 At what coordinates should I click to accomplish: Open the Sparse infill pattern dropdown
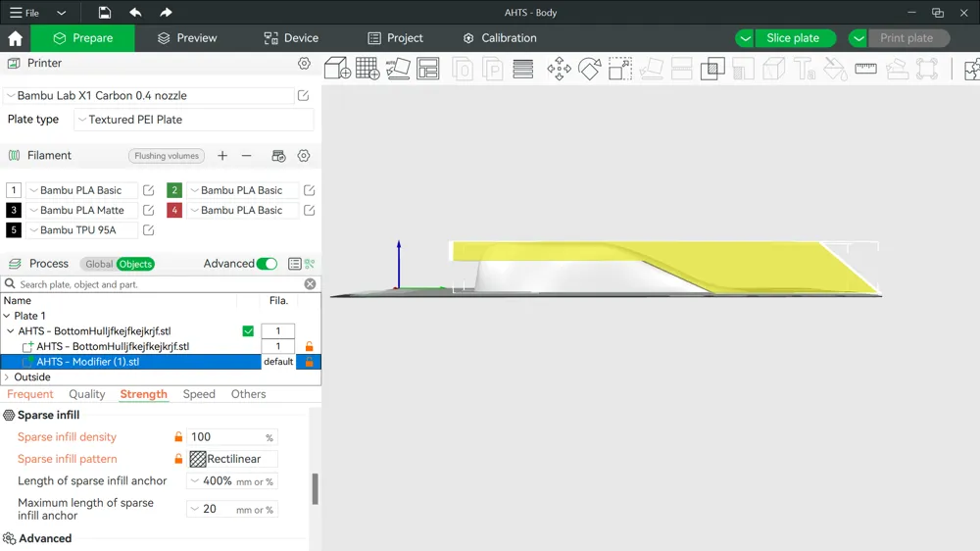pos(232,459)
